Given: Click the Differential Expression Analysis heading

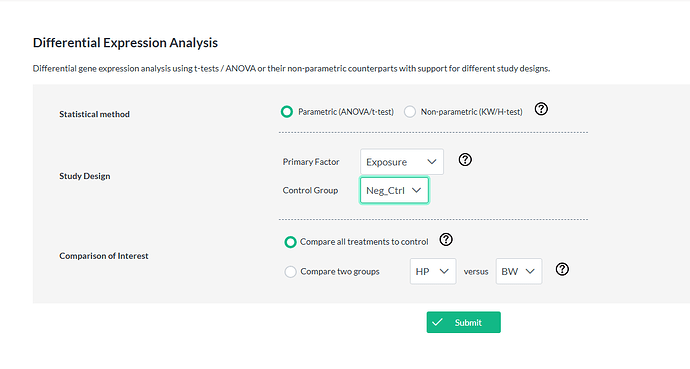Looking at the screenshot, I should pos(125,43).
